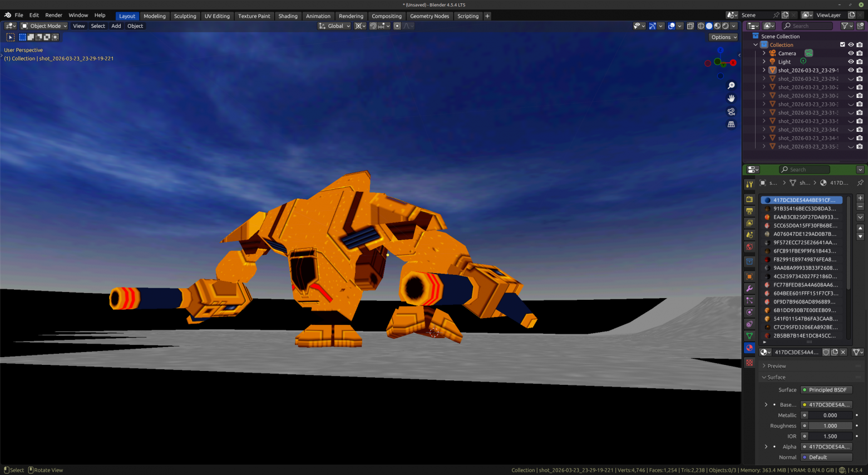
Task: Open Render properties tab icon
Action: tap(749, 199)
